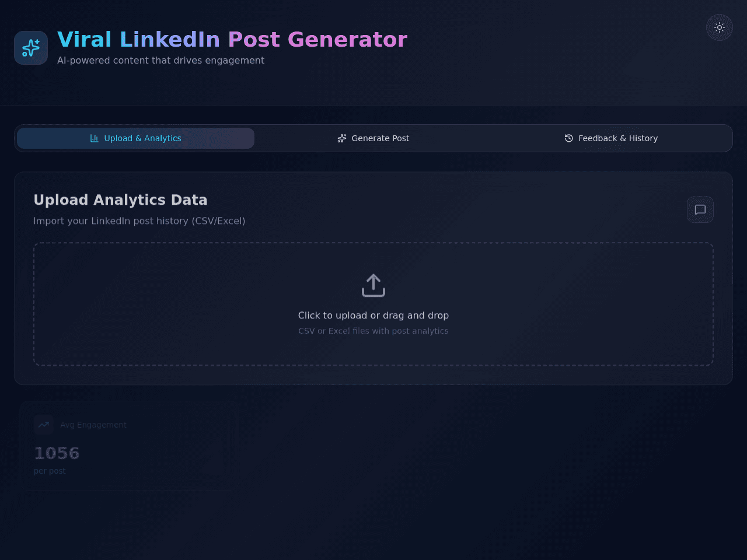This screenshot has width=747, height=560.
Task: Open the Feedback & History tab
Action: 611,138
